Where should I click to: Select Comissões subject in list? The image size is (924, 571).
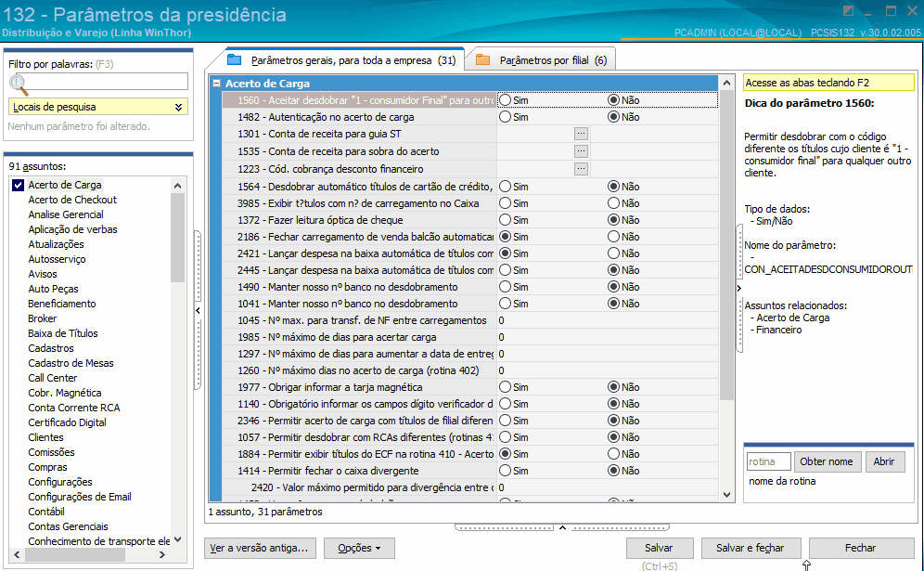click(51, 452)
